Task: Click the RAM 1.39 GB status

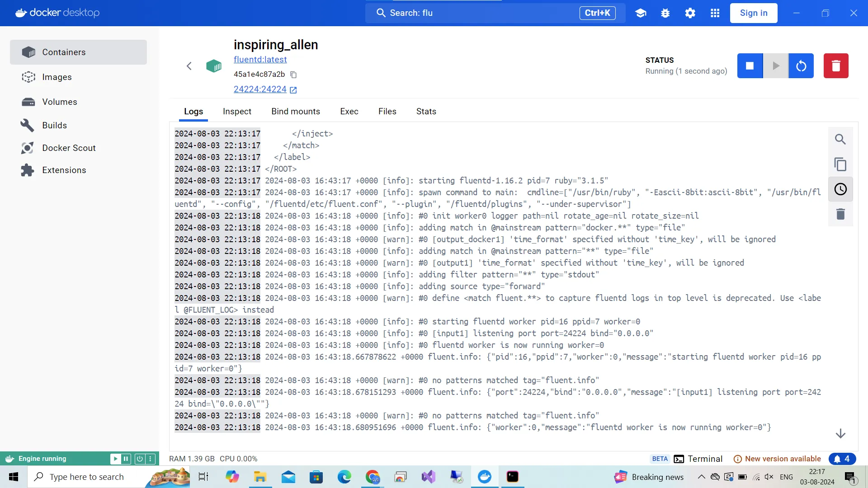Action: click(192, 459)
